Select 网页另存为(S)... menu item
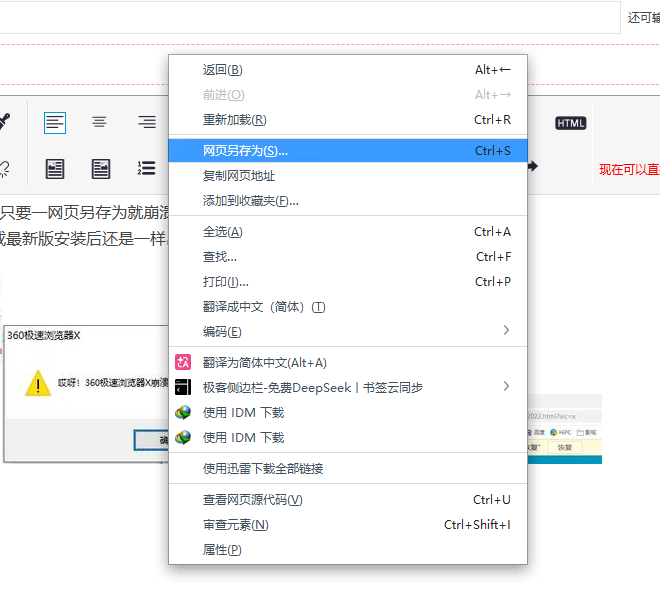 pos(348,151)
